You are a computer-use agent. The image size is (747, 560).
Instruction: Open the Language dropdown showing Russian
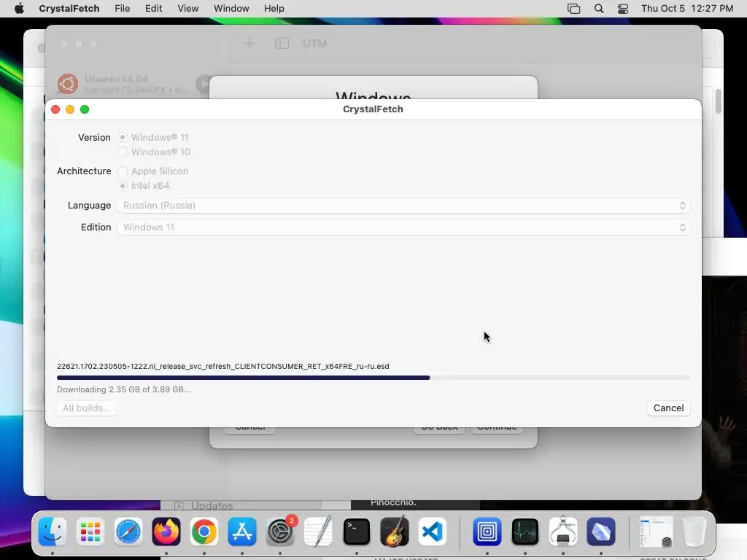(403, 205)
